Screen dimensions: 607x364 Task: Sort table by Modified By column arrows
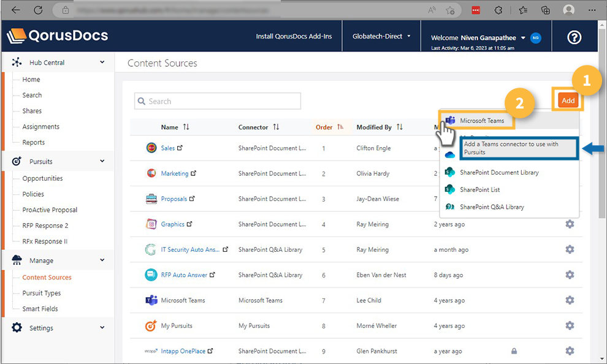pyautogui.click(x=400, y=127)
